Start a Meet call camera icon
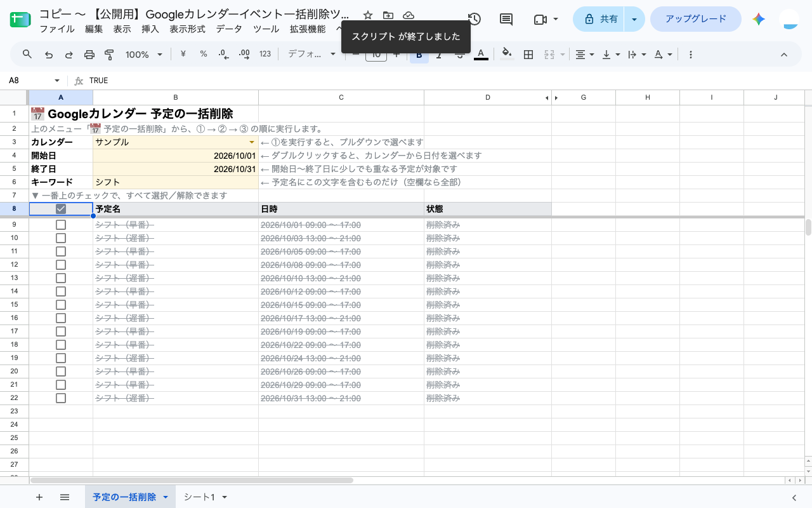This screenshot has height=508, width=812. click(x=540, y=19)
